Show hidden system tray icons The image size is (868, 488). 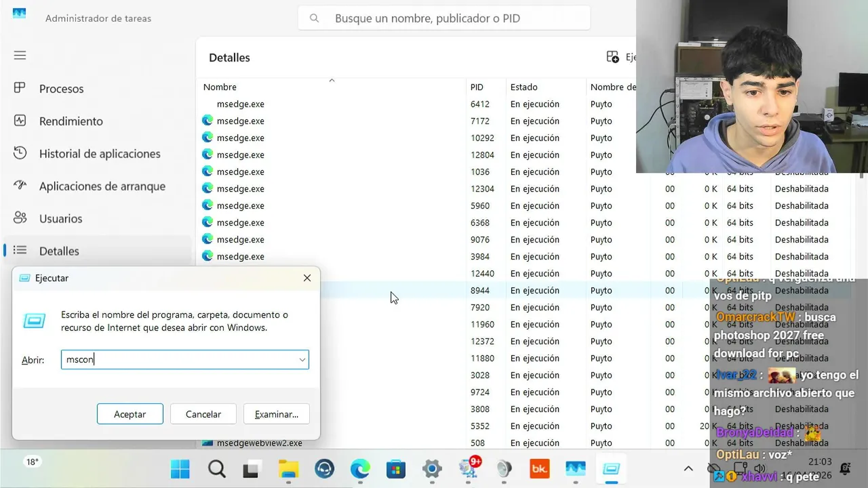coord(688,468)
